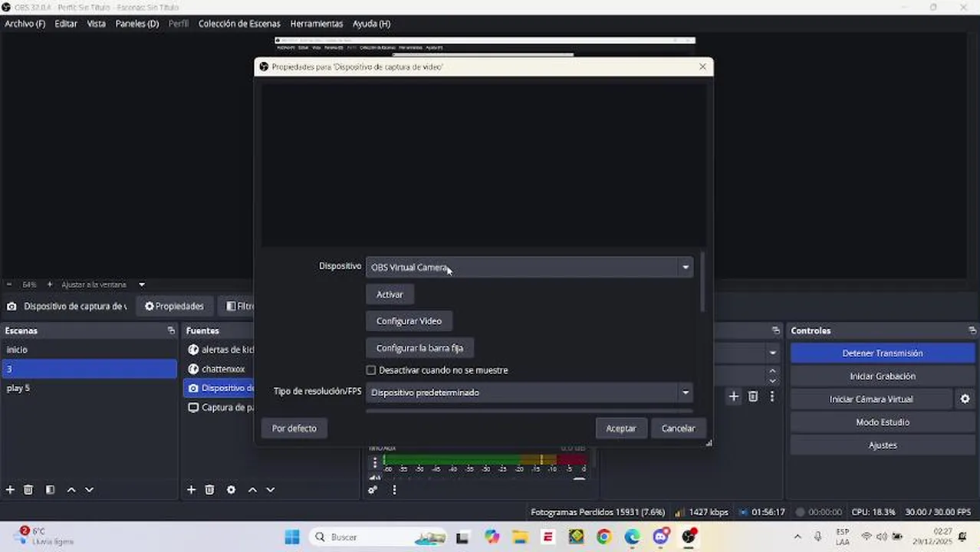Delete selected scene using trash icon

click(28, 490)
